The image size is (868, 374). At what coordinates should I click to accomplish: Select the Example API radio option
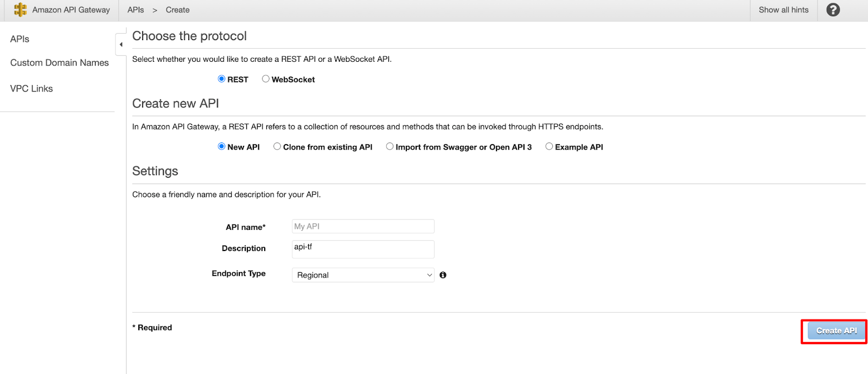549,146
